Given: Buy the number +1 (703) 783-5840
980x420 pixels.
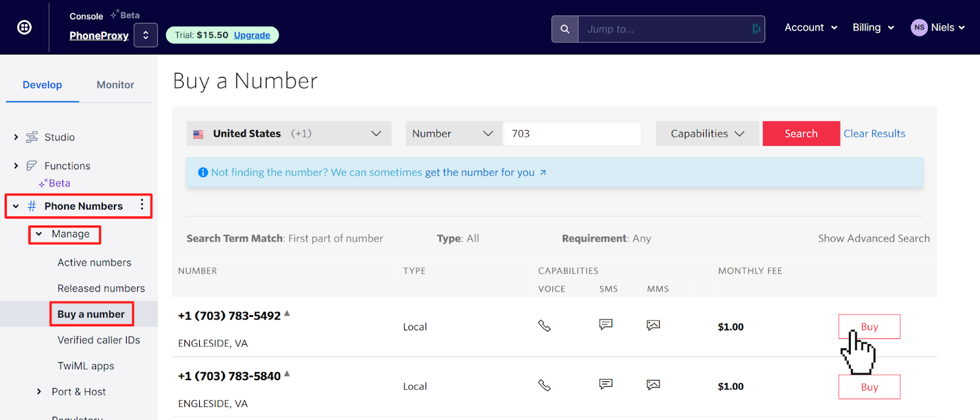Looking at the screenshot, I should tap(869, 387).
